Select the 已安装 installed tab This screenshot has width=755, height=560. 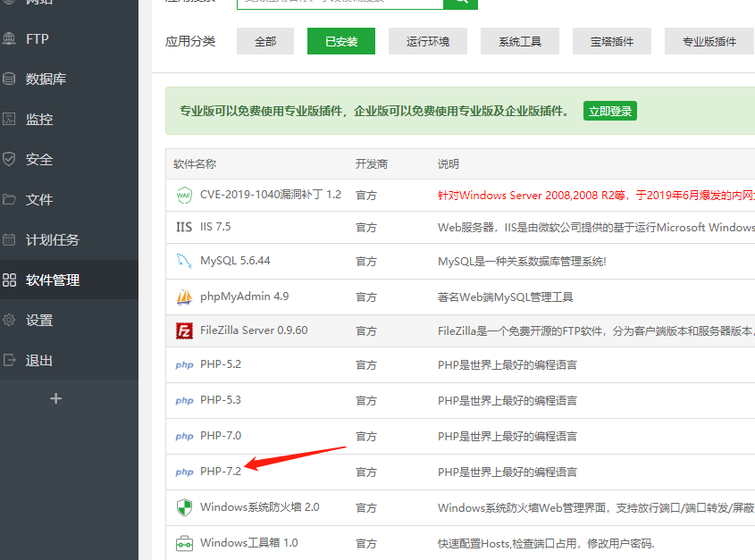tap(341, 41)
